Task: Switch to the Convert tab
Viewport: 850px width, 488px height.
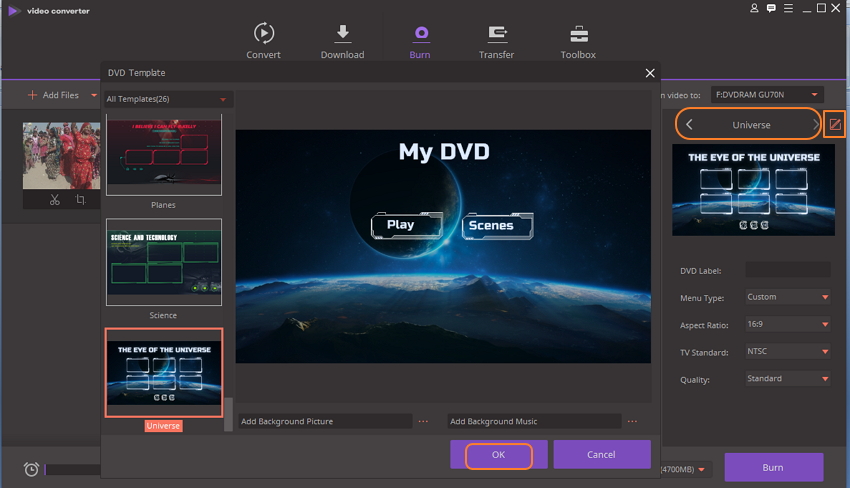Action: point(264,41)
